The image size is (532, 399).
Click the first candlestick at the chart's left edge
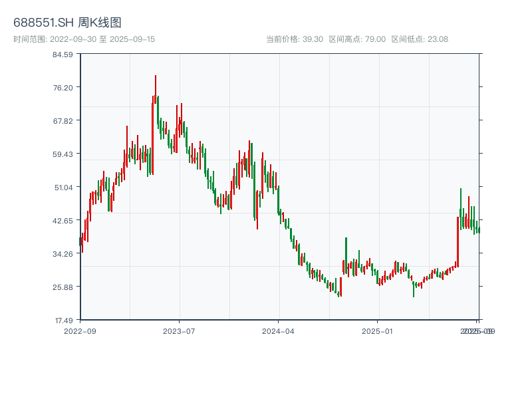pyautogui.click(x=81, y=241)
